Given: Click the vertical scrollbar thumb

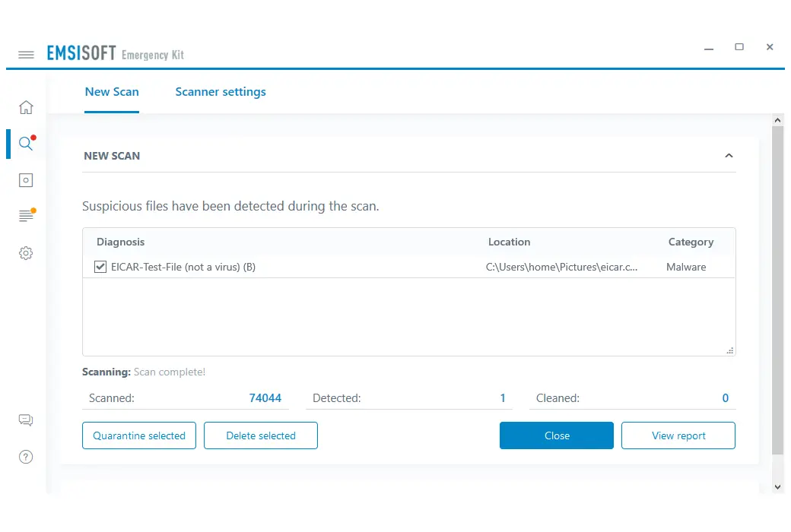Looking at the screenshot, I should [777, 290].
